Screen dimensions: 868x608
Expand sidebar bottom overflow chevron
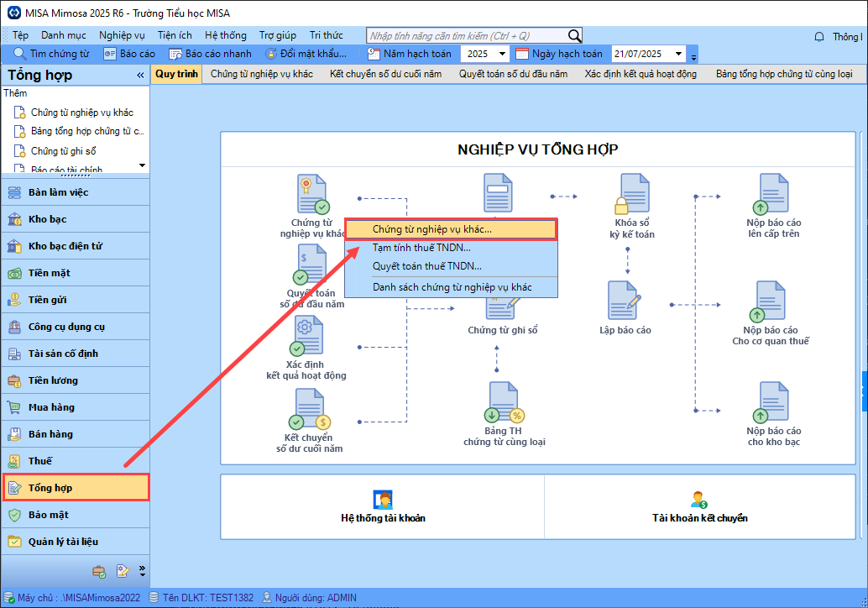click(x=142, y=571)
